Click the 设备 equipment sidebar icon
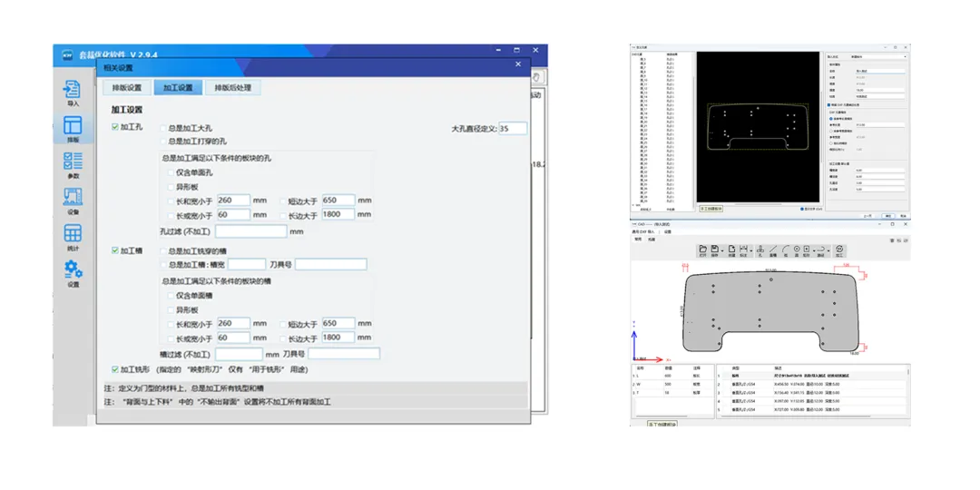Screen dimensions: 980x490 73,201
